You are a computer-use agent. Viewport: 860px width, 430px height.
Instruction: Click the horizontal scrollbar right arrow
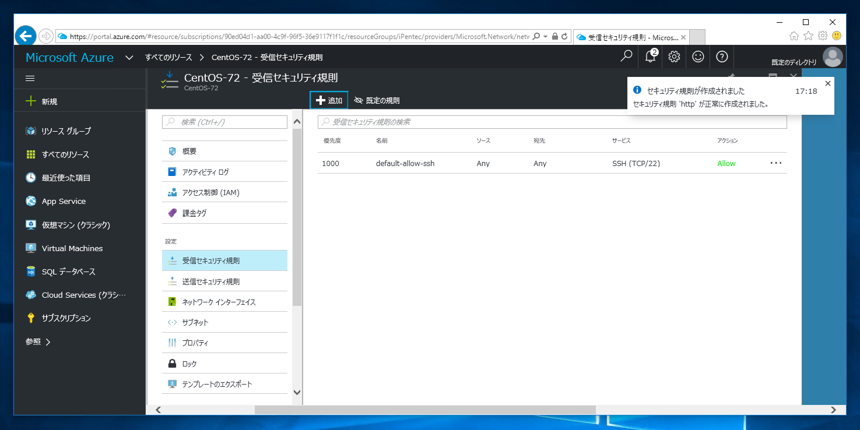coord(833,410)
